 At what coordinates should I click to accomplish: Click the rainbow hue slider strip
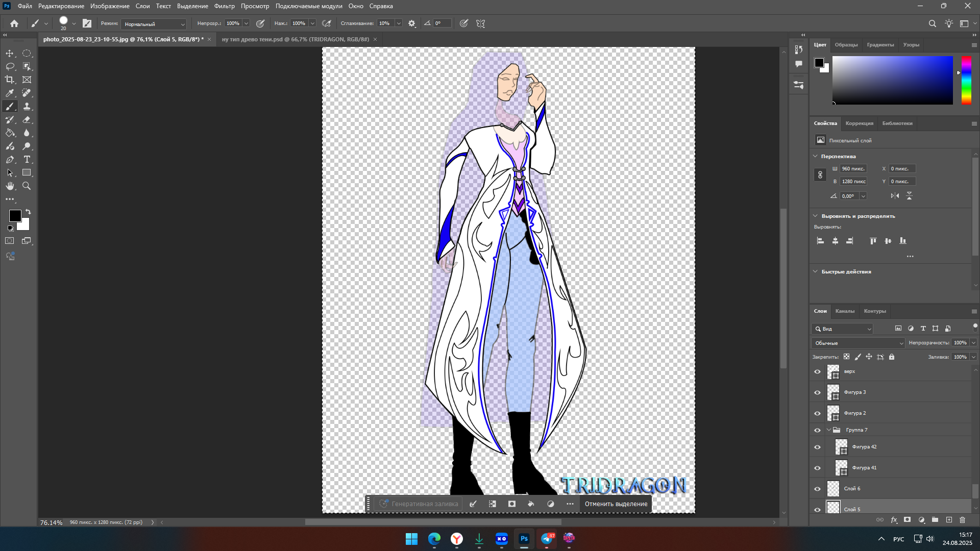(x=966, y=80)
